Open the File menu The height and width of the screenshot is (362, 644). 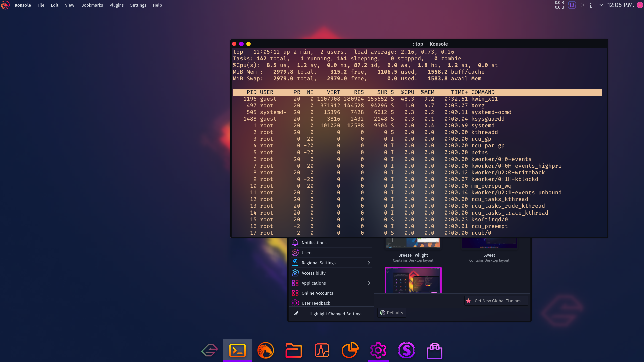point(41,5)
